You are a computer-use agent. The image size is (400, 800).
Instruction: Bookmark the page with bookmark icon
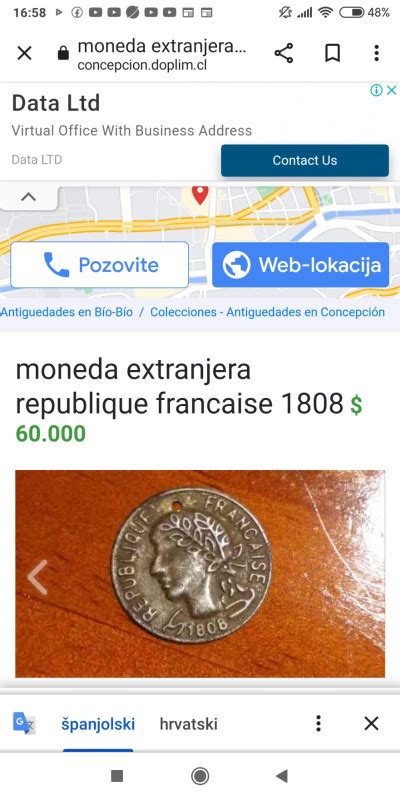pos(333,53)
